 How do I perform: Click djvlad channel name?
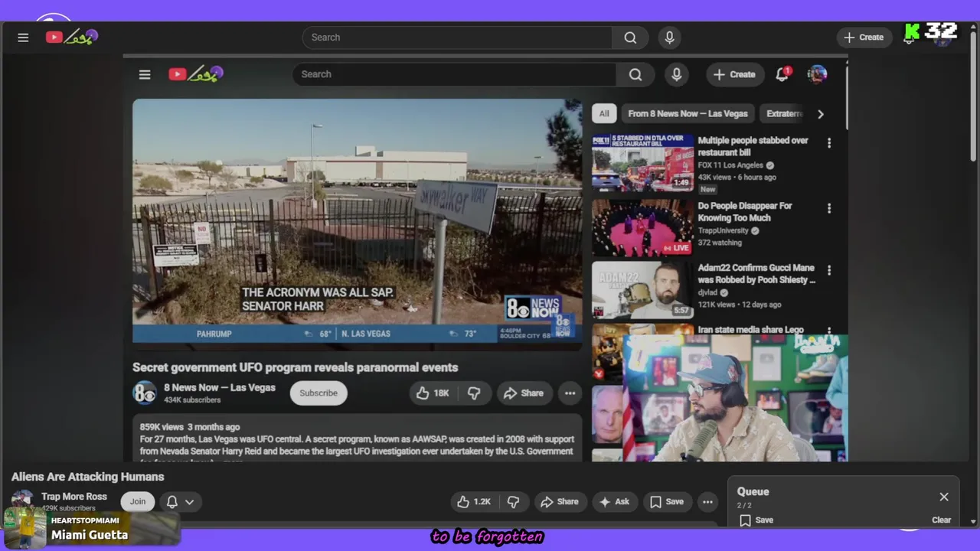click(708, 292)
